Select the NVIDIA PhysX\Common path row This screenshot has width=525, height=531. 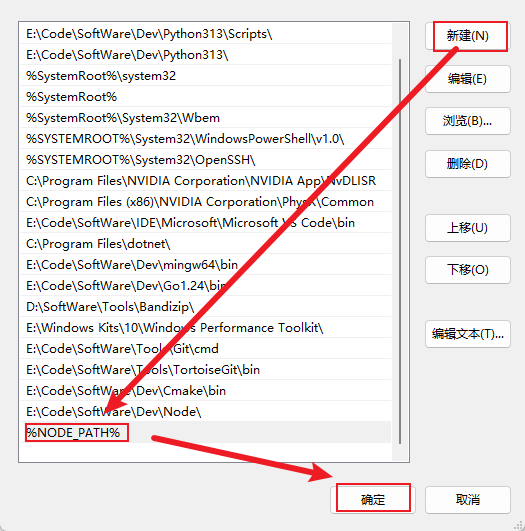(206, 202)
